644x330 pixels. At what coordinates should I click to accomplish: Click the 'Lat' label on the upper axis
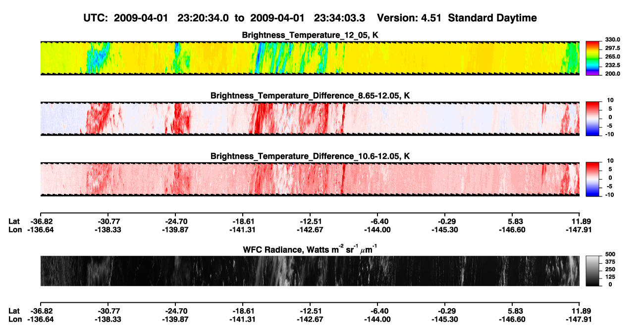point(14,221)
